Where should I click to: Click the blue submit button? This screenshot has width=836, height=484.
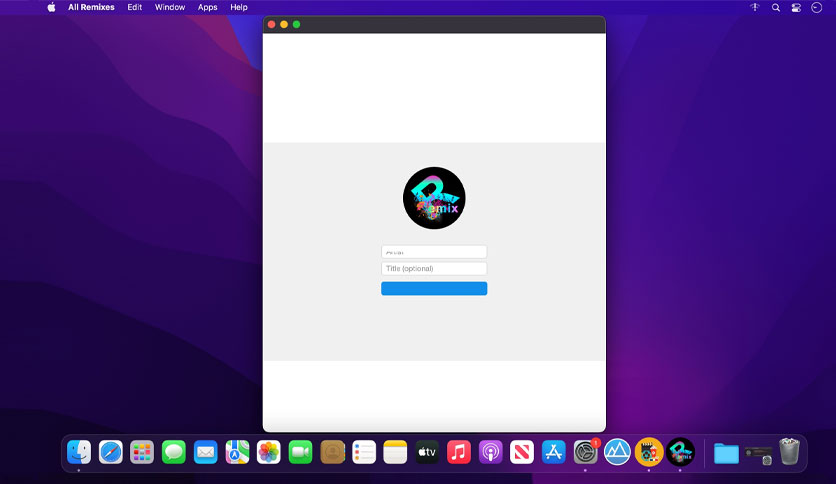click(434, 288)
